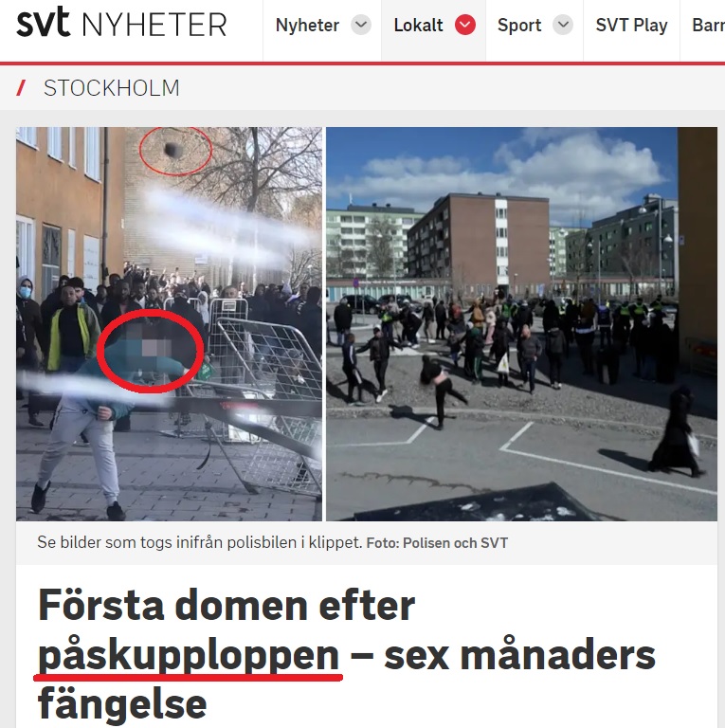Expand the Sport dropdown chevron
The width and height of the screenshot is (725, 728).
click(x=563, y=25)
